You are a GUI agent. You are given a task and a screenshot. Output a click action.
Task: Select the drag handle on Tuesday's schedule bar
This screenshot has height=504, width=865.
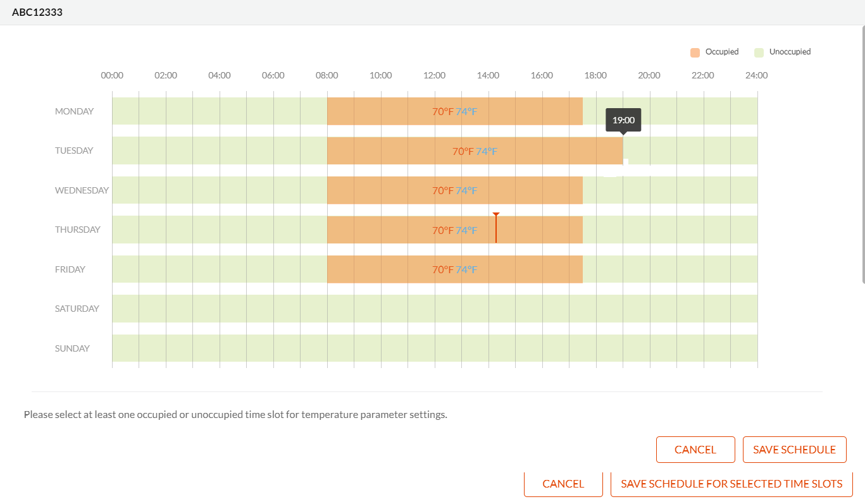coord(625,162)
